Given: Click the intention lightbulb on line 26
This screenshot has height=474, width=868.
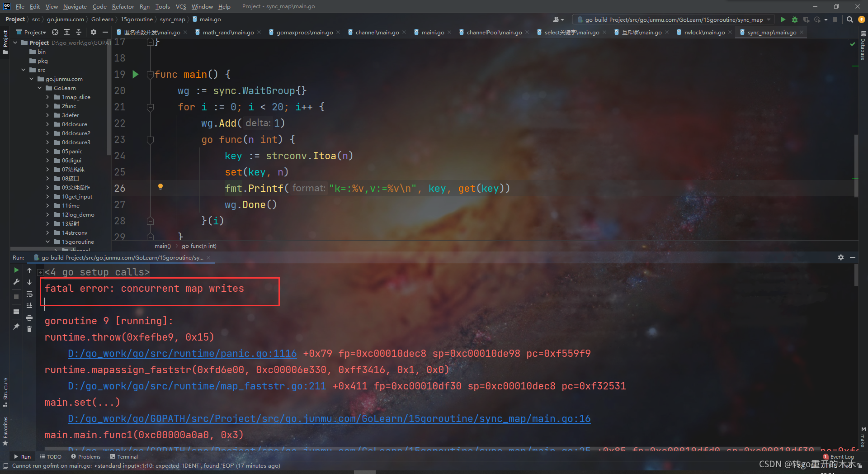Looking at the screenshot, I should pyautogui.click(x=160, y=187).
